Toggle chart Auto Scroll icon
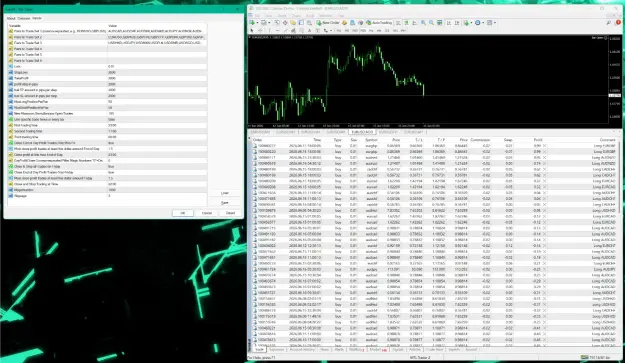Image resolution: width=625 pixels, height=363 pixels. 449,23
